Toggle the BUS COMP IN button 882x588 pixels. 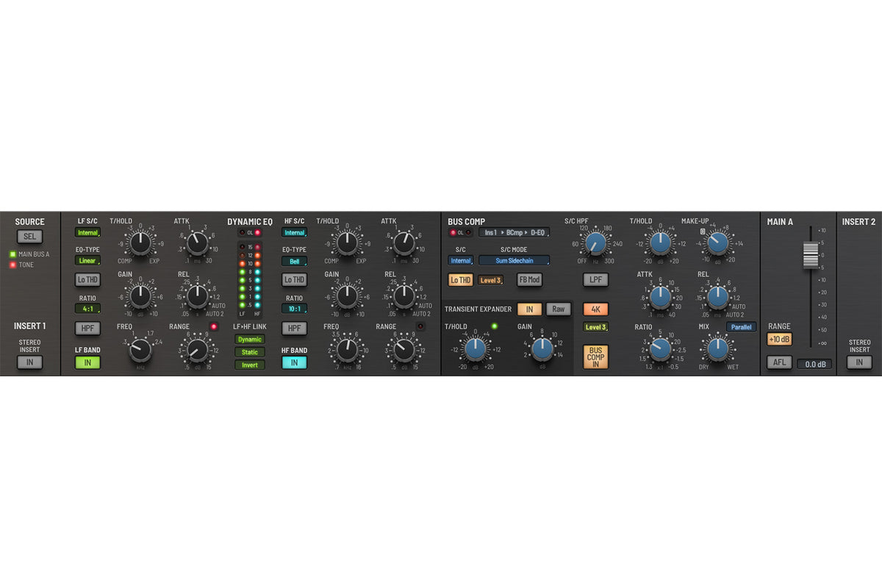pyautogui.click(x=596, y=357)
